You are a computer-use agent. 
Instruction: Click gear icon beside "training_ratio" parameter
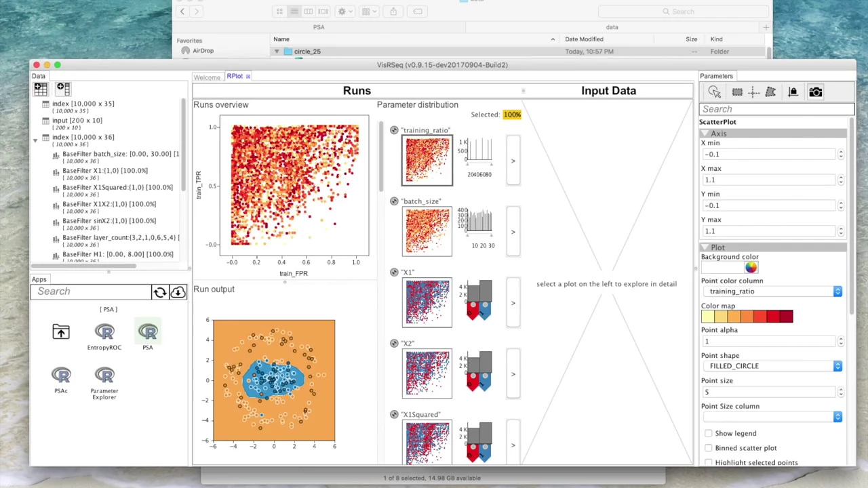click(x=394, y=130)
